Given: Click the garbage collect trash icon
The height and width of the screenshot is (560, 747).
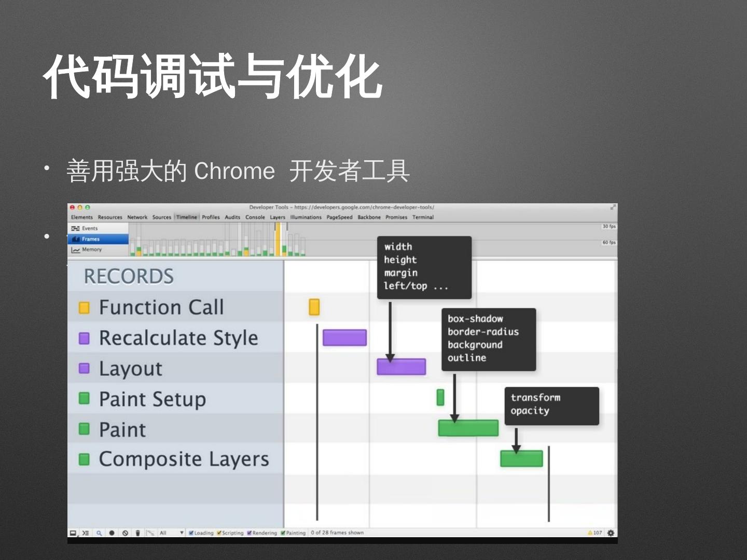Looking at the screenshot, I should click(x=137, y=533).
